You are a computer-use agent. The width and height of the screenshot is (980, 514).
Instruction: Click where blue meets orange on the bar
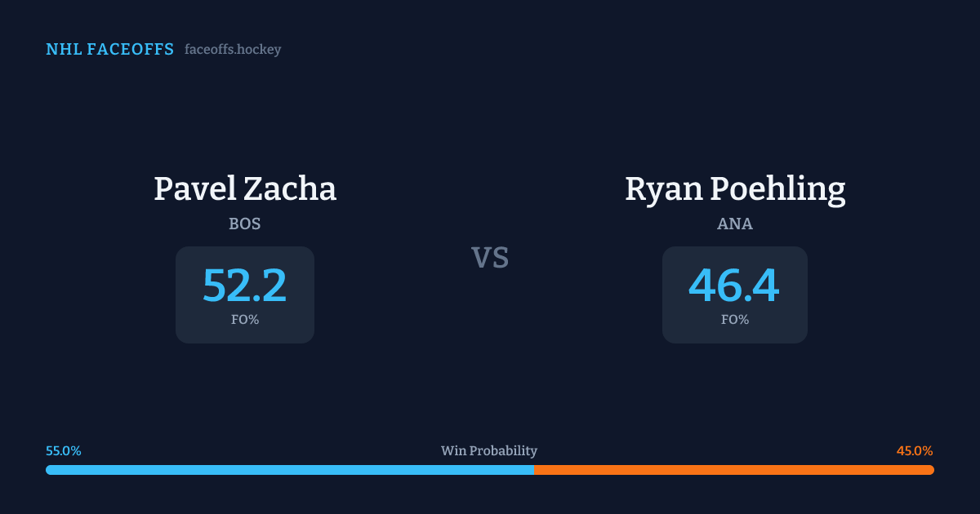[x=534, y=470]
